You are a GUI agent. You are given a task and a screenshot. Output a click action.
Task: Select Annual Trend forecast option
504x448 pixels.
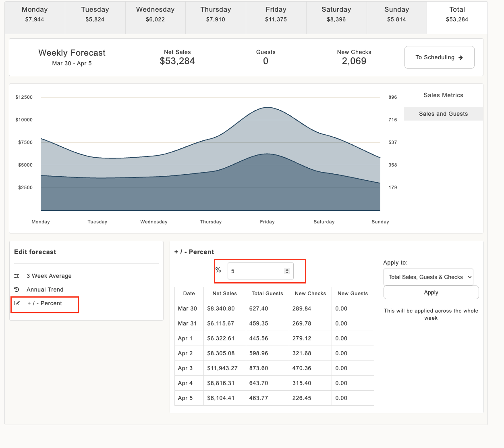coord(45,290)
